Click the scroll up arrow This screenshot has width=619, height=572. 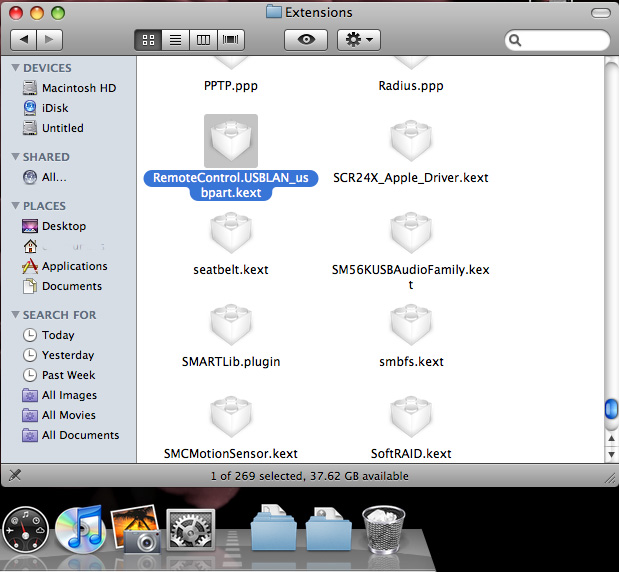click(611, 438)
